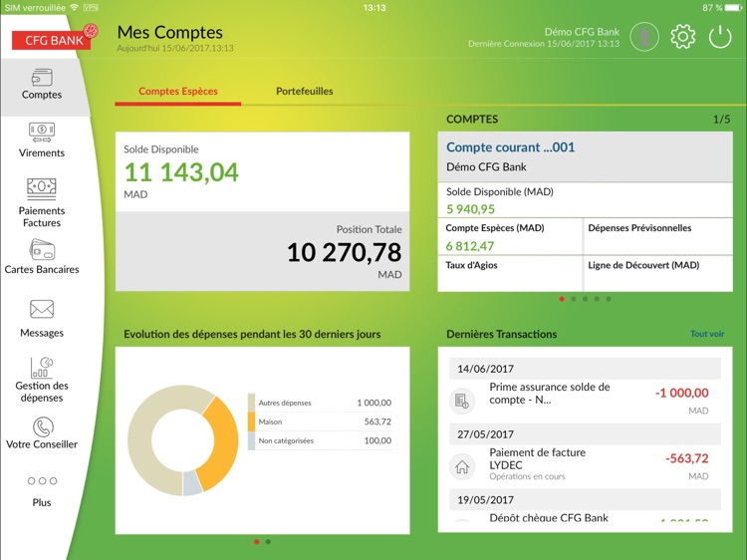Open the user profile avatar
Image resolution: width=747 pixels, height=560 pixels.
[644, 36]
